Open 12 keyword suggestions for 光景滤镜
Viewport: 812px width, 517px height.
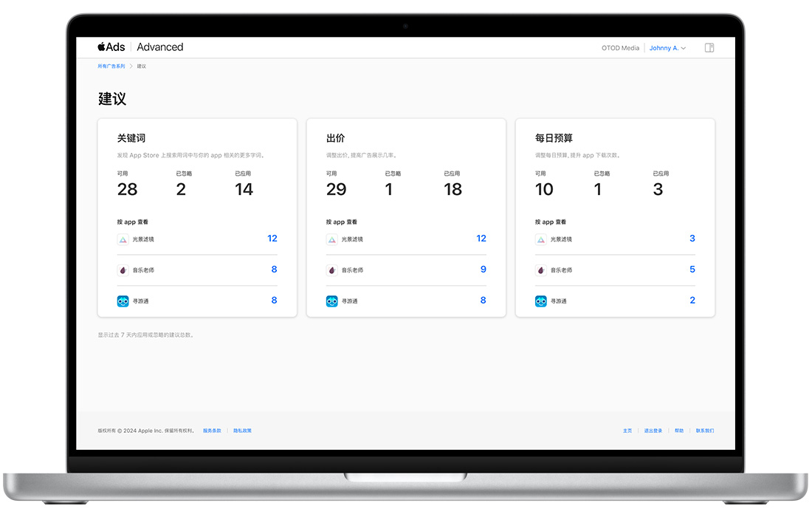(272, 239)
